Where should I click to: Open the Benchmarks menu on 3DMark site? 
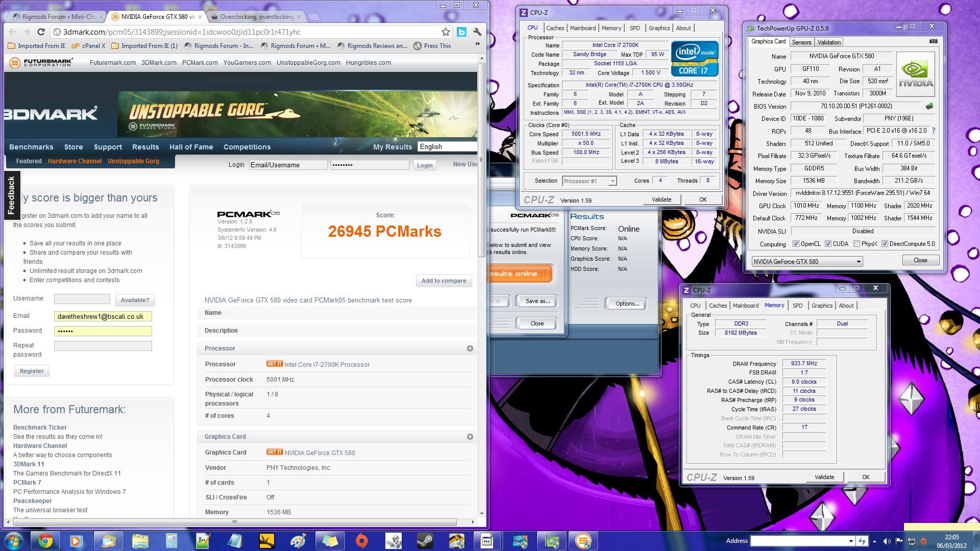tap(31, 147)
